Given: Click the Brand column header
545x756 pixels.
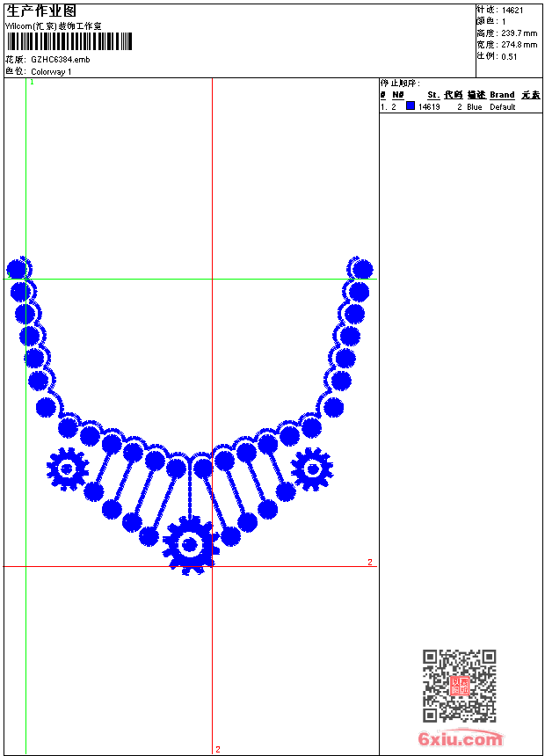Looking at the screenshot, I should pos(502,95).
